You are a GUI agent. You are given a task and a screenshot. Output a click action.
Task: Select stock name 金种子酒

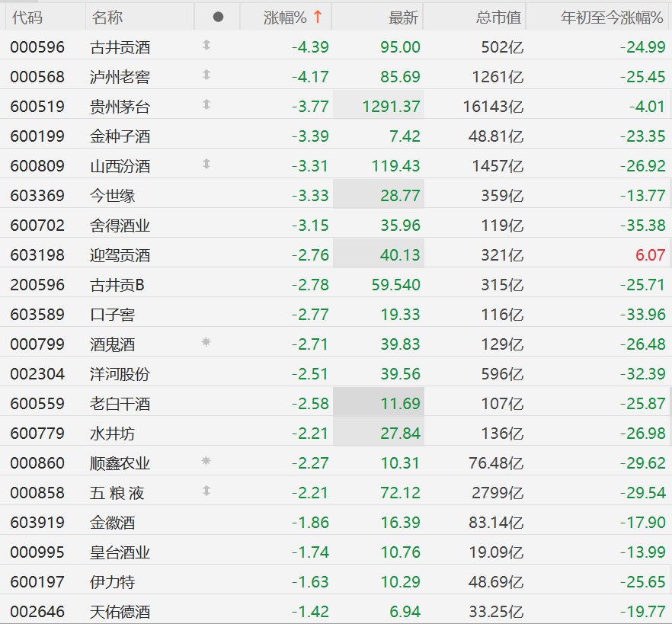coord(120,136)
